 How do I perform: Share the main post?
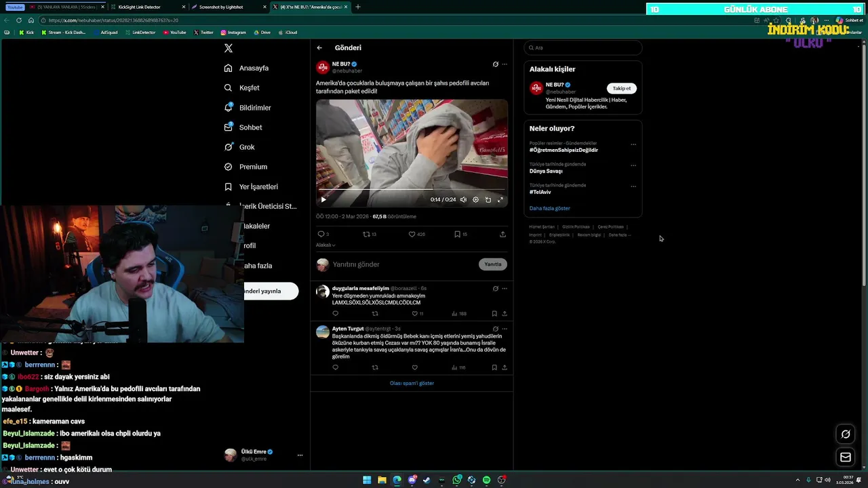coord(502,234)
